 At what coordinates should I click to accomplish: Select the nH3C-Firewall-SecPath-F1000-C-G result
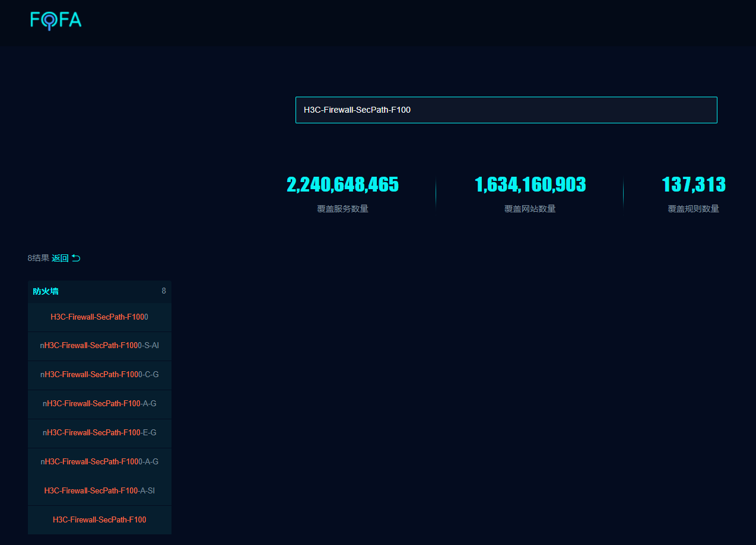pyautogui.click(x=100, y=374)
